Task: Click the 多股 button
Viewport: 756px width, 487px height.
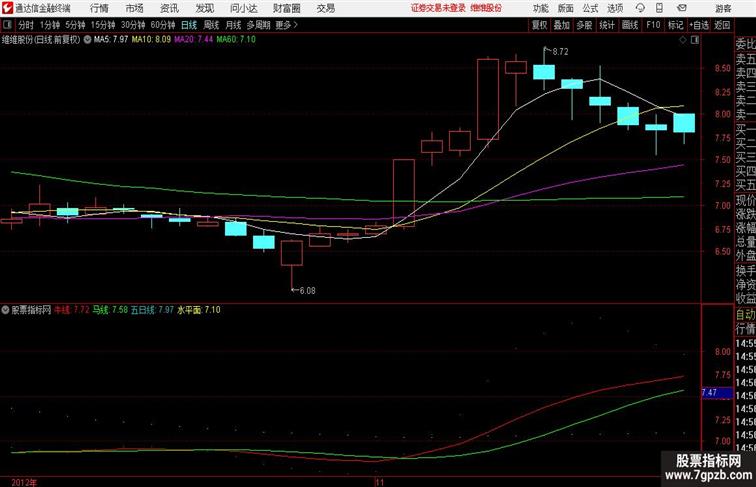Action: (584, 25)
